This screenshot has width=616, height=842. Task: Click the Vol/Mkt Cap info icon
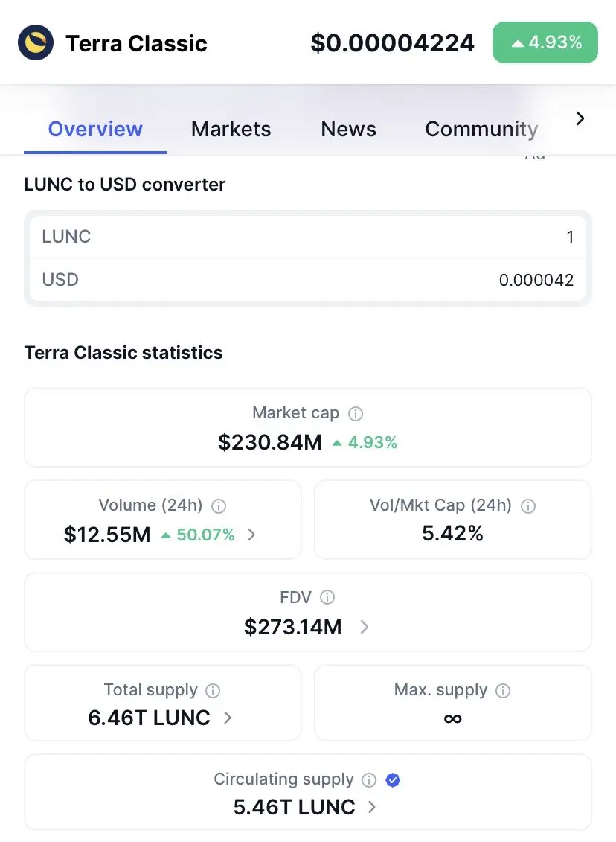[x=528, y=506]
